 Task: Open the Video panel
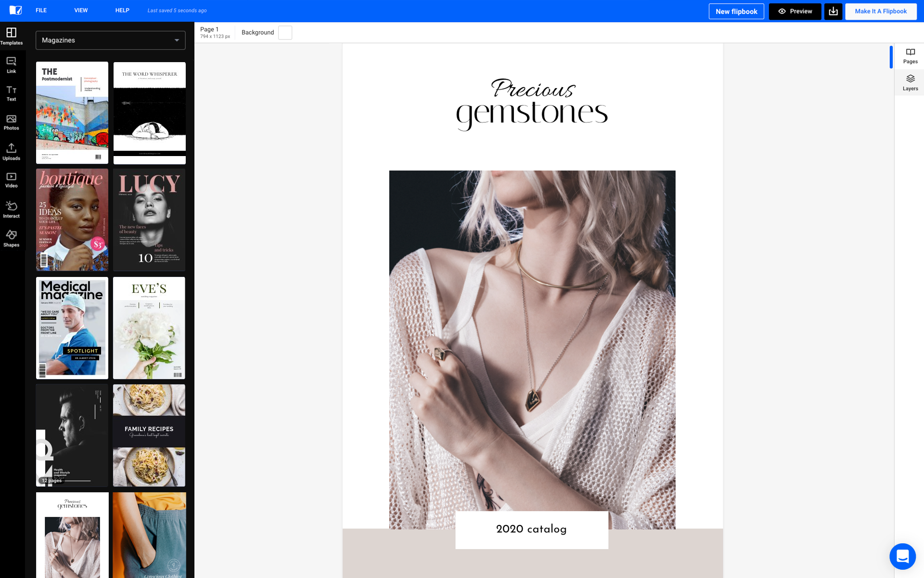(x=12, y=180)
